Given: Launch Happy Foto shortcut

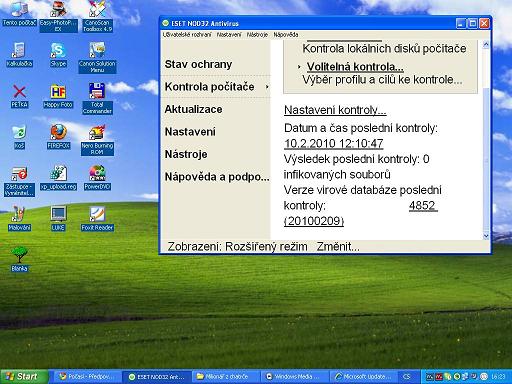Looking at the screenshot, I should [58, 96].
